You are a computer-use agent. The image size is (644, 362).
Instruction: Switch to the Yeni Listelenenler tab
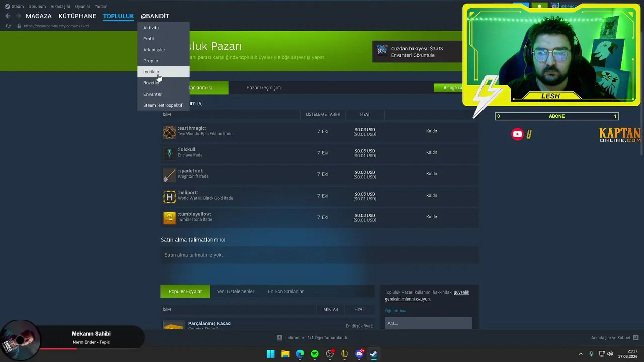pyautogui.click(x=235, y=291)
